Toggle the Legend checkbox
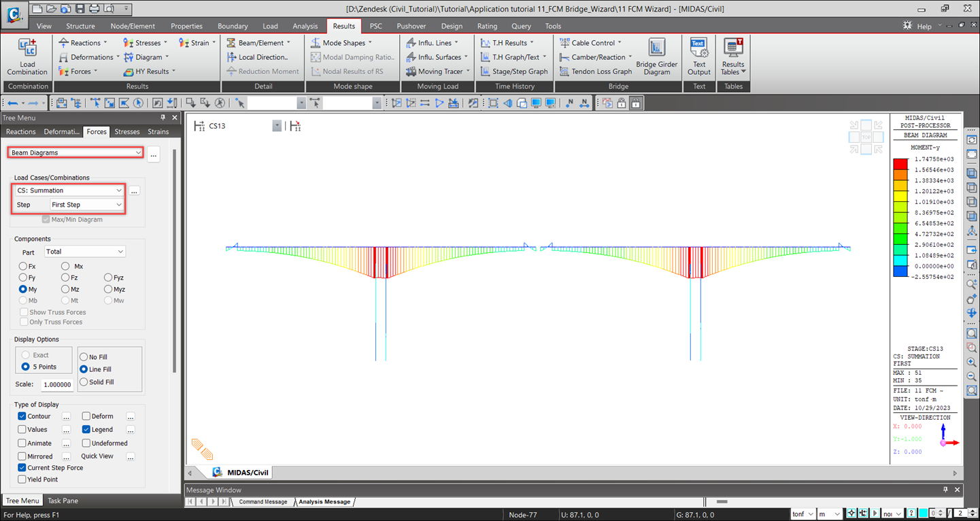Viewport: 980px width, 521px height. (x=86, y=430)
